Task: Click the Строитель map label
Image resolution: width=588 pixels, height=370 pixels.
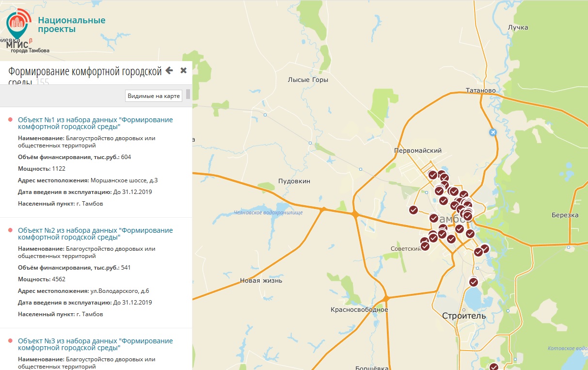Action: click(464, 316)
